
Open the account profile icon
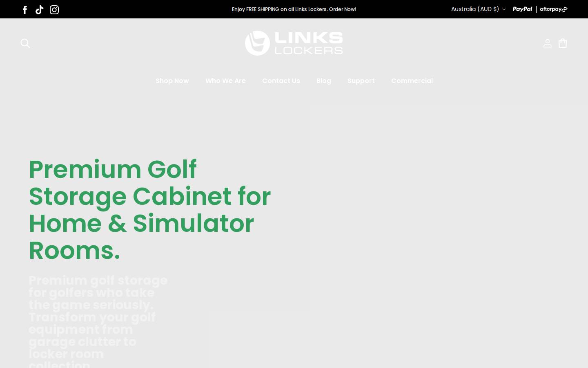click(x=548, y=43)
